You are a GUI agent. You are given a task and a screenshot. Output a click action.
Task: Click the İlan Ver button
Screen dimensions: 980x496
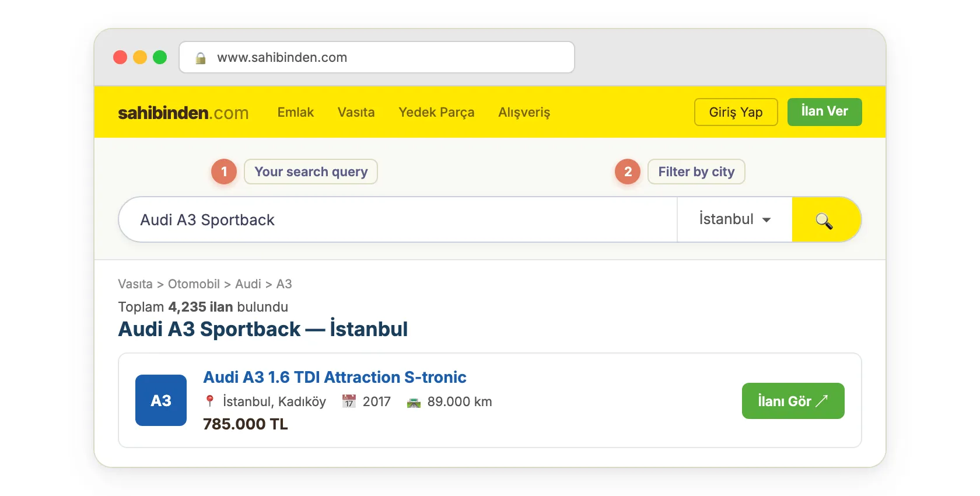(825, 112)
